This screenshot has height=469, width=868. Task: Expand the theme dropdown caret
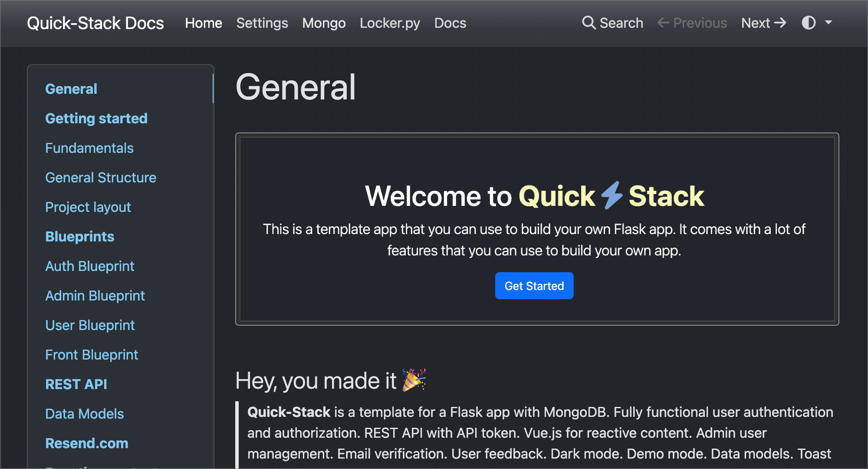coord(828,23)
